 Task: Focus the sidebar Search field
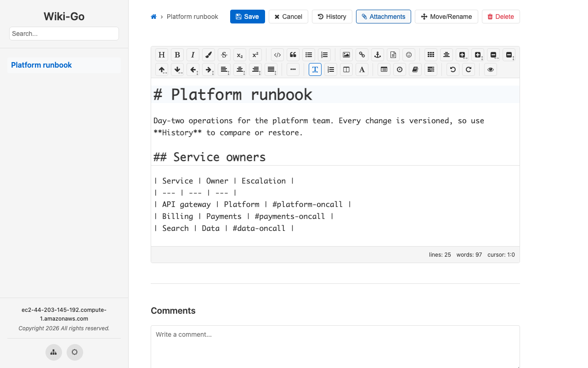(x=64, y=34)
